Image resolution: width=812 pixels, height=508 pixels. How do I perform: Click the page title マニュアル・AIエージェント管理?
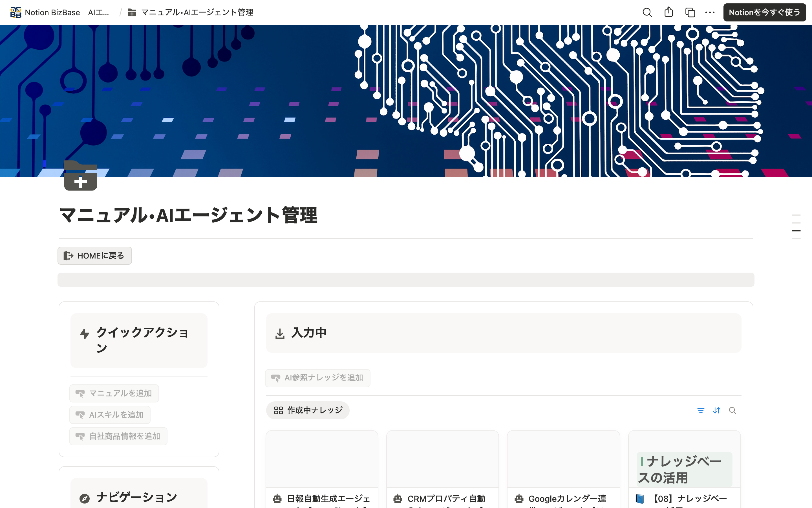(188, 215)
